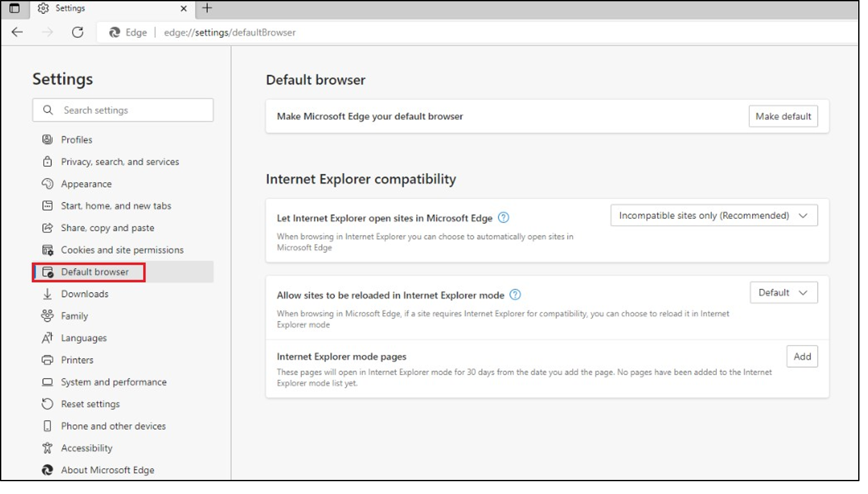Screen dimensions: 868x494
Task: Open Languages settings
Action: (123, 338)
